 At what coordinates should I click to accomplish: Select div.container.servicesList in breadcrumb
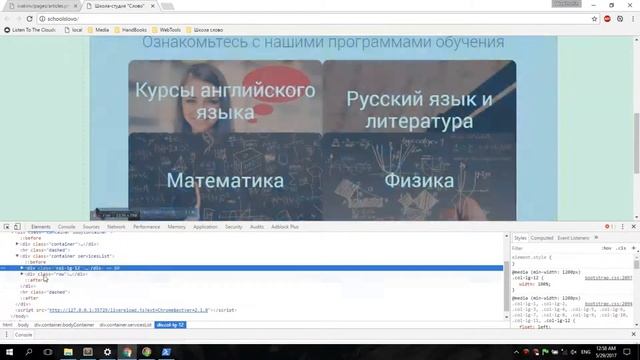[126, 325]
